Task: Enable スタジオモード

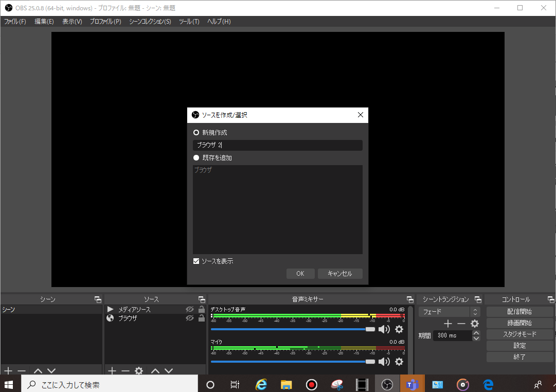Action: pyautogui.click(x=519, y=334)
